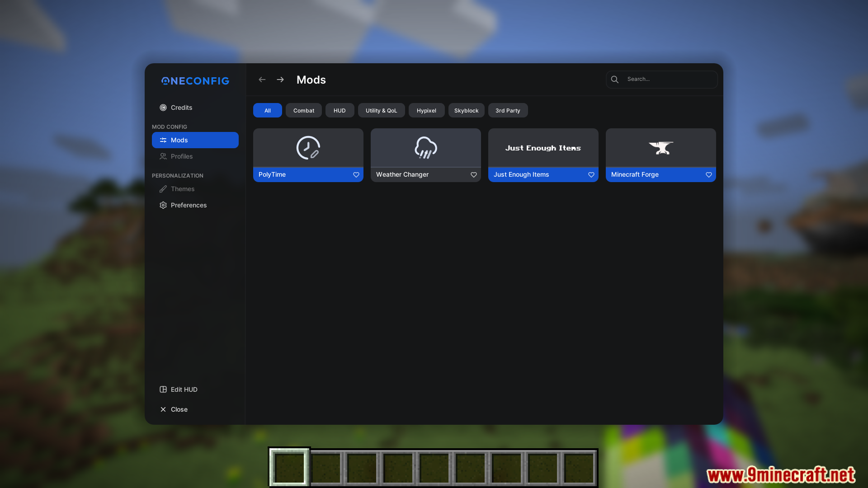Click the OneConfig logo
This screenshot has height=488, width=868.
point(195,81)
